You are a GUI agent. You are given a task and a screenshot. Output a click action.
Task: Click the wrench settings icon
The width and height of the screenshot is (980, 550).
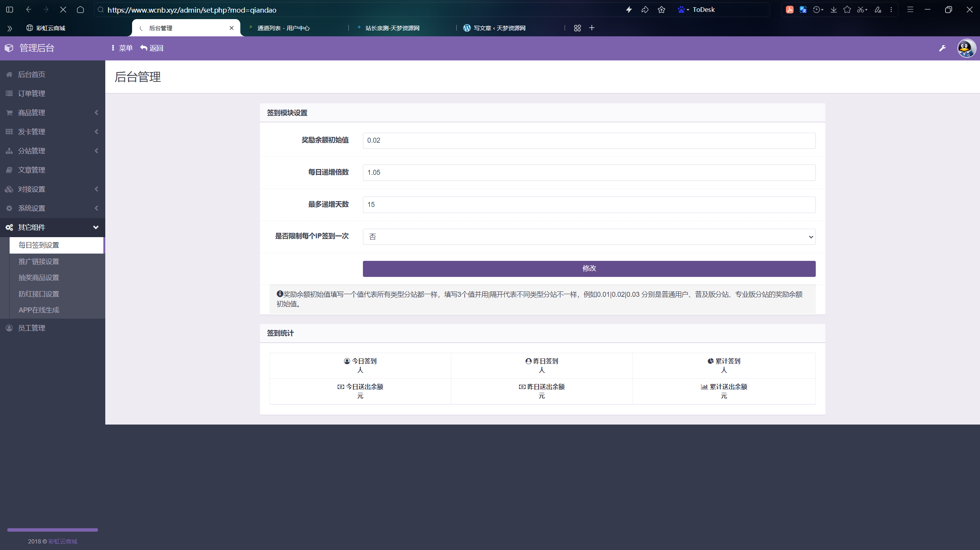(942, 48)
